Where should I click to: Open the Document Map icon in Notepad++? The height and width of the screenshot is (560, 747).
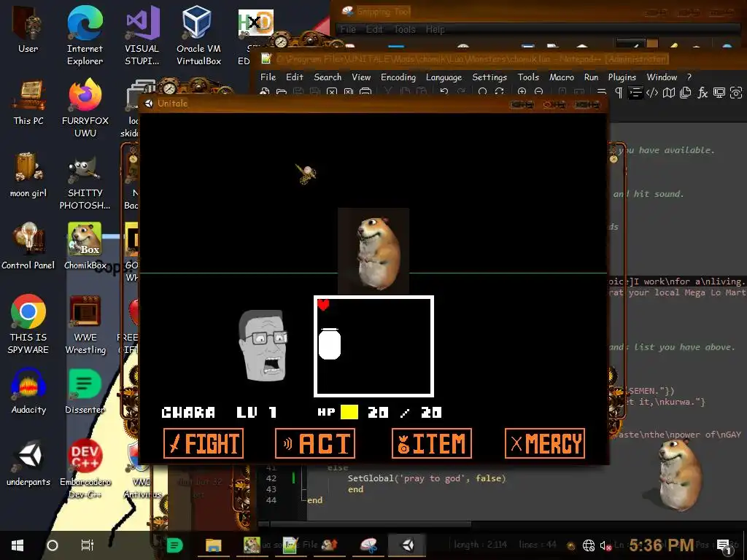click(669, 93)
